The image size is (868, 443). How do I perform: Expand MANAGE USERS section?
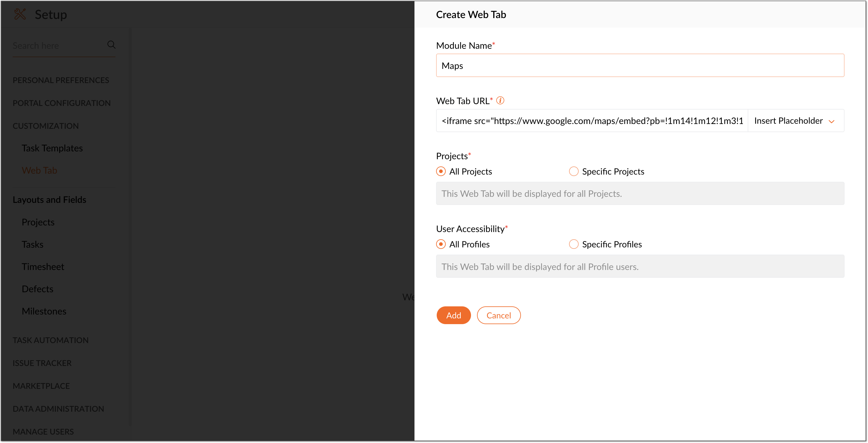tap(43, 432)
